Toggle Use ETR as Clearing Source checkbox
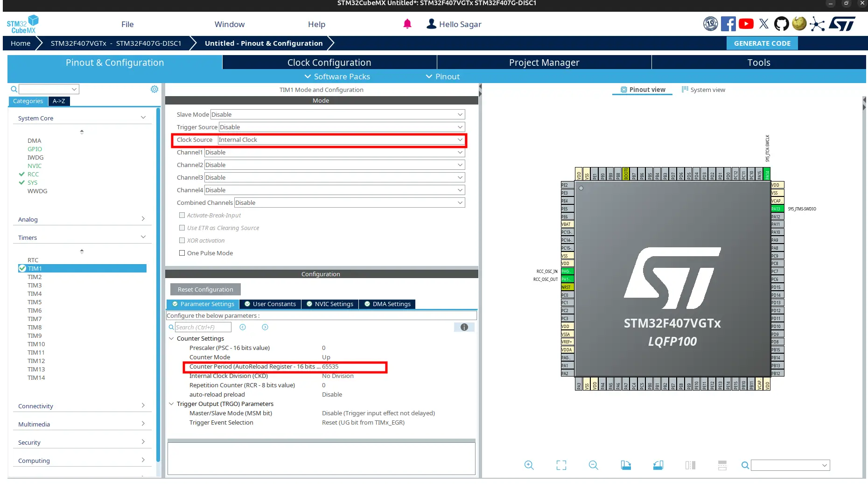Image resolution: width=868 pixels, height=489 pixels. [x=182, y=228]
